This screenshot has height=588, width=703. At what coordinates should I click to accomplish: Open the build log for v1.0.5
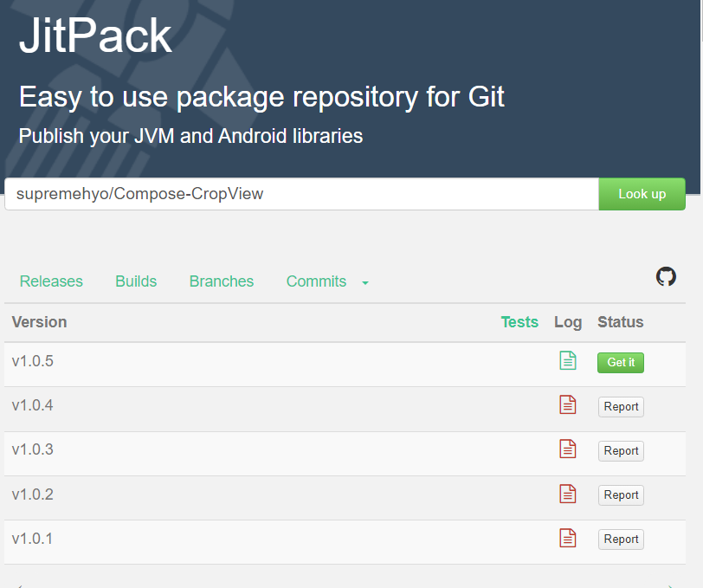click(x=568, y=360)
